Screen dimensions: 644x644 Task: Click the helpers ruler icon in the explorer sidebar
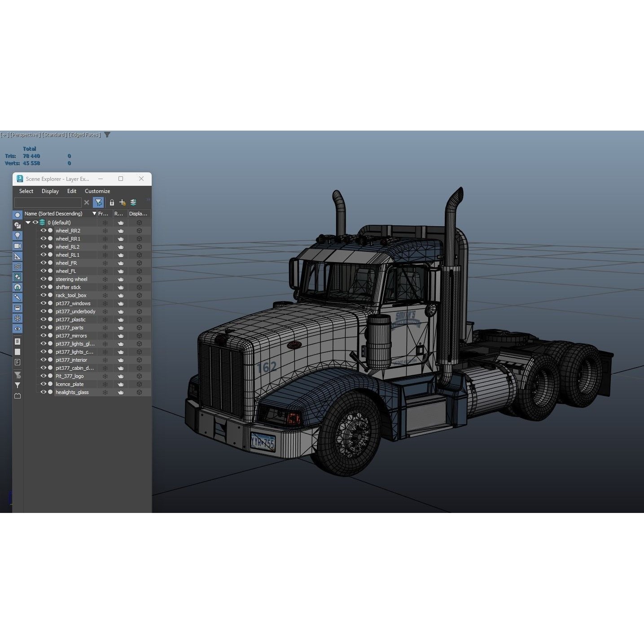point(17,256)
